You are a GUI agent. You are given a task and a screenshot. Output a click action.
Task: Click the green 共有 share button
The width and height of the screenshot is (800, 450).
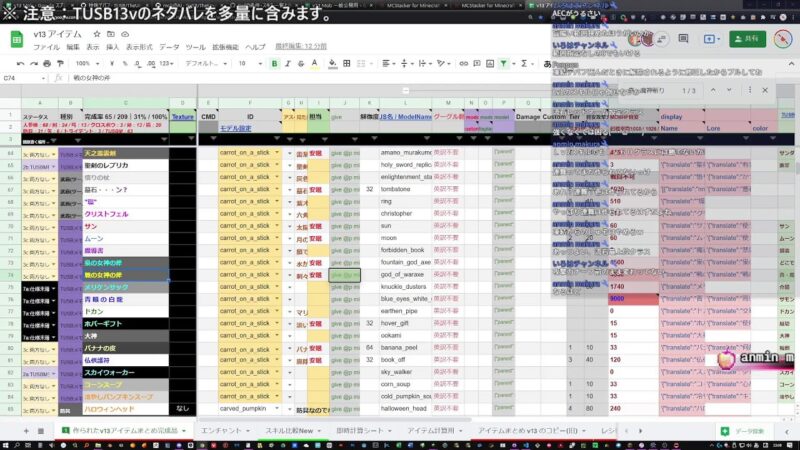(x=749, y=40)
